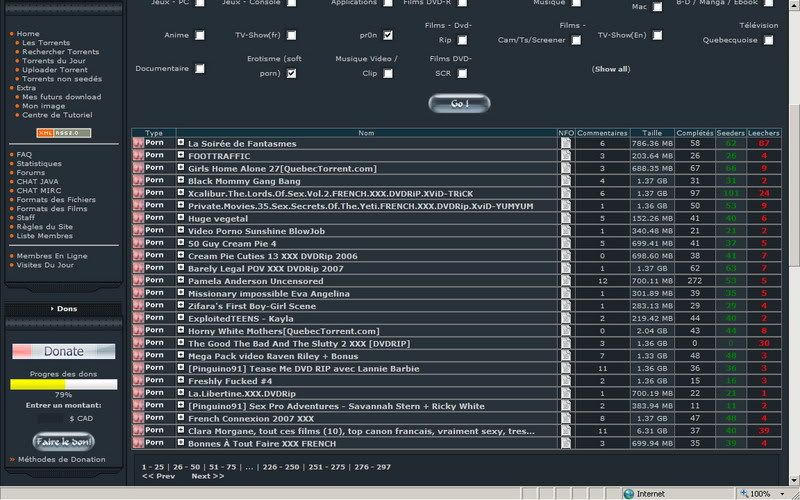Click the Entrer un montant amount field

coord(52,418)
